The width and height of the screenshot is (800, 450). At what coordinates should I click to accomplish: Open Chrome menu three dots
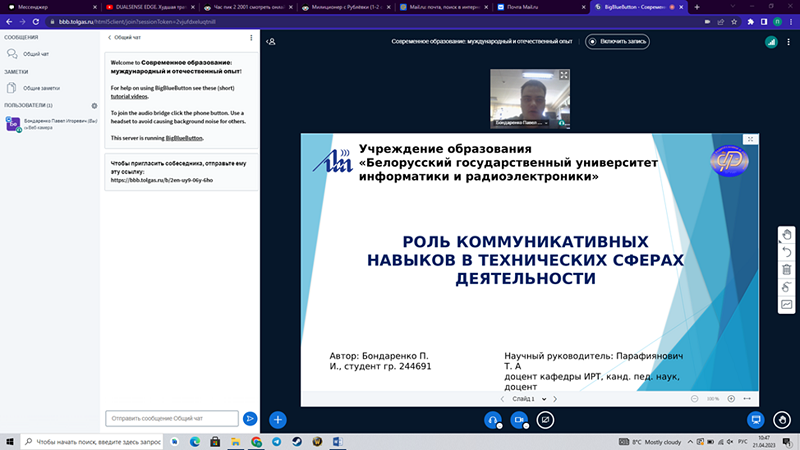click(791, 22)
